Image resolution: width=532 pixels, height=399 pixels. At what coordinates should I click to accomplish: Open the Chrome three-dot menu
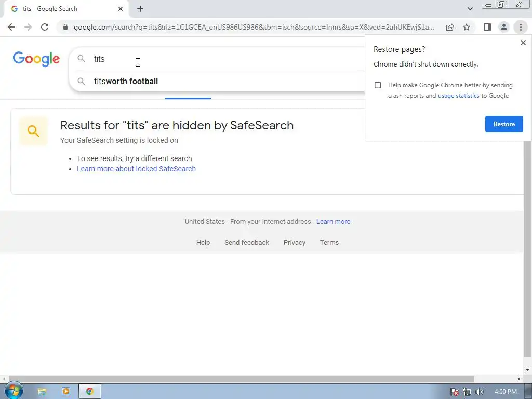coord(521,27)
